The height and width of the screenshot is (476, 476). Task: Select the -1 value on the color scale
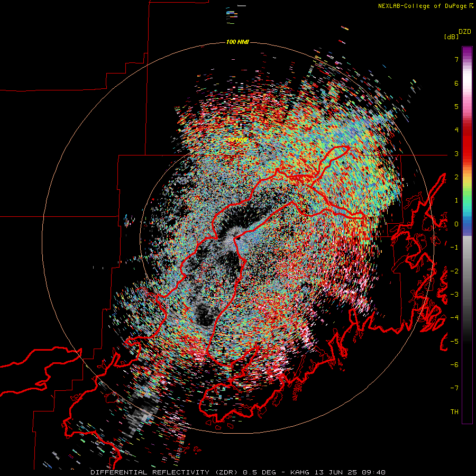point(454,248)
